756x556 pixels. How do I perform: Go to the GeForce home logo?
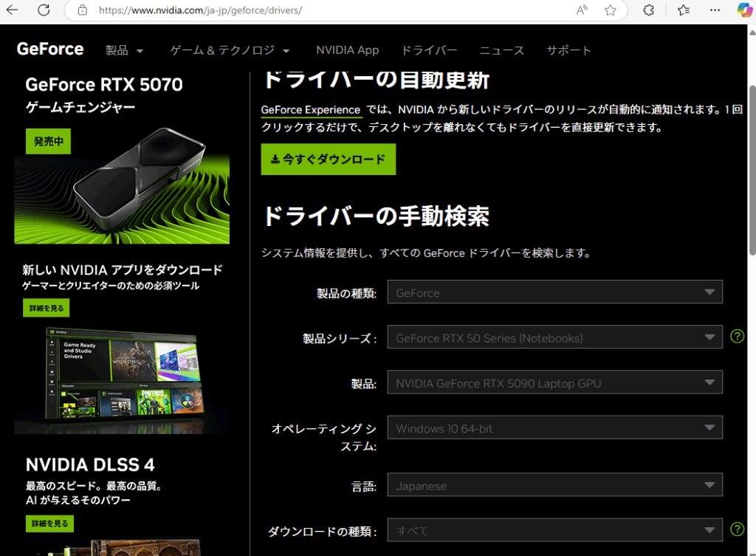[50, 49]
